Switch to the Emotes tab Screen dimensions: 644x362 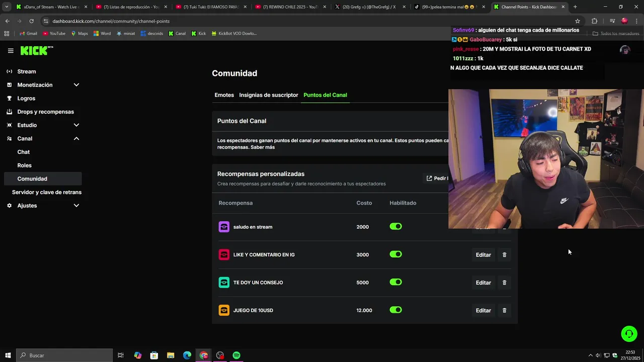coord(224,95)
